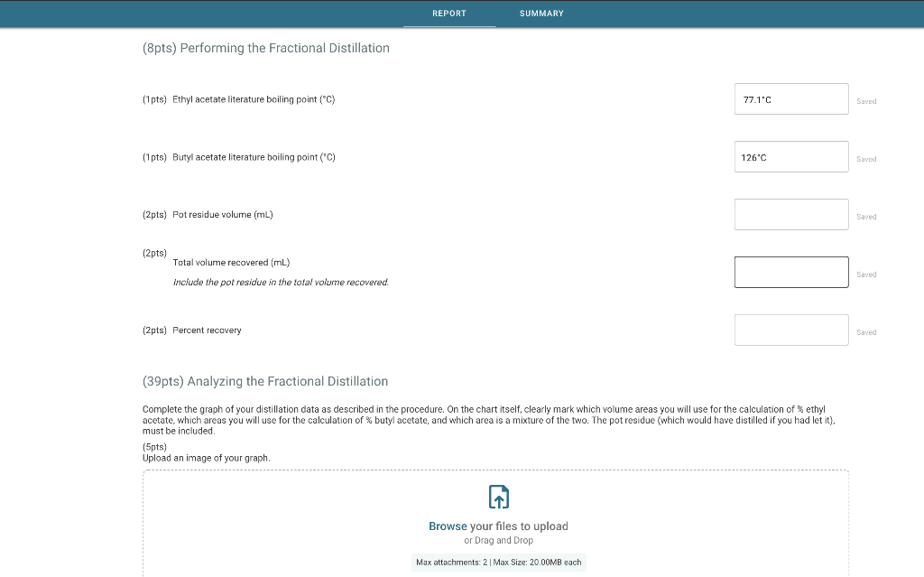Click the Saved indicator beside ethyl acetate
Image resolution: width=924 pixels, height=577 pixels.
[x=866, y=101]
